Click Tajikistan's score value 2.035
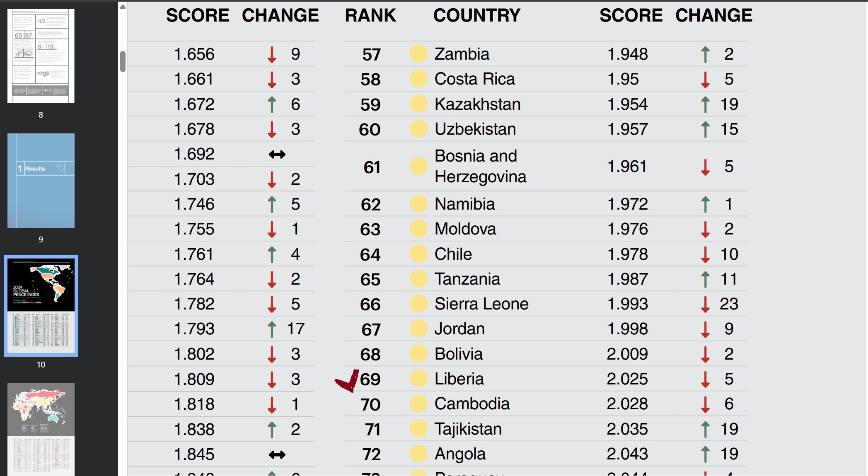 pyautogui.click(x=627, y=429)
